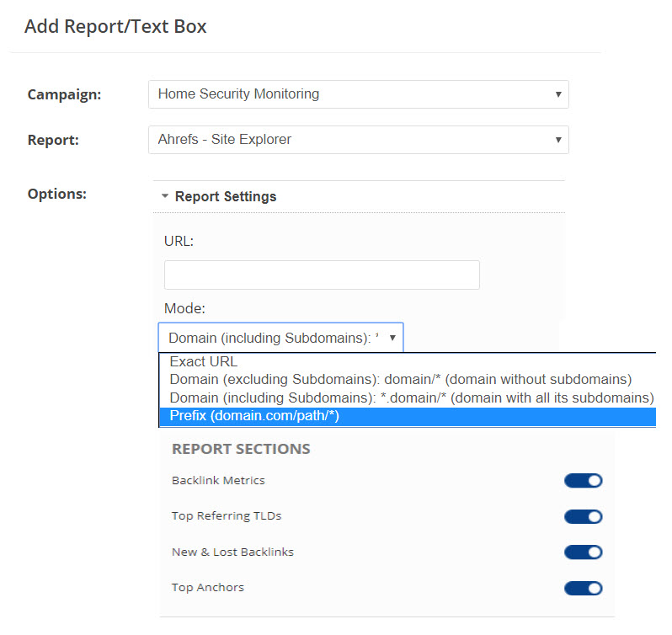Open the Report dropdown showing Ahrefs
672x635 pixels.
click(x=358, y=140)
